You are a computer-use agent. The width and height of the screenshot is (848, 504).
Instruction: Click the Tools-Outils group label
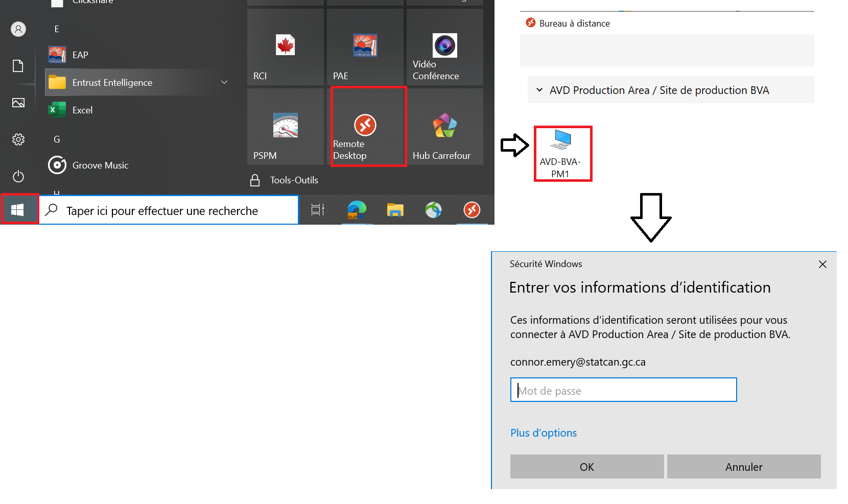294,180
